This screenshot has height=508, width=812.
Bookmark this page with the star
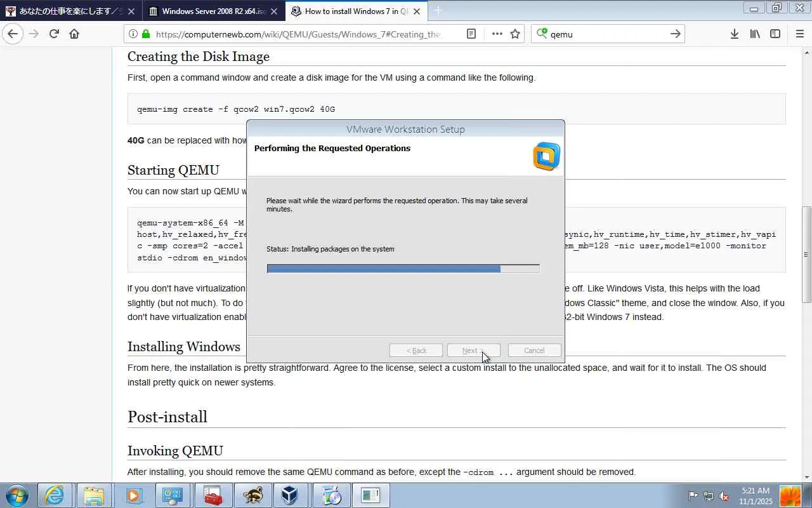click(x=515, y=34)
